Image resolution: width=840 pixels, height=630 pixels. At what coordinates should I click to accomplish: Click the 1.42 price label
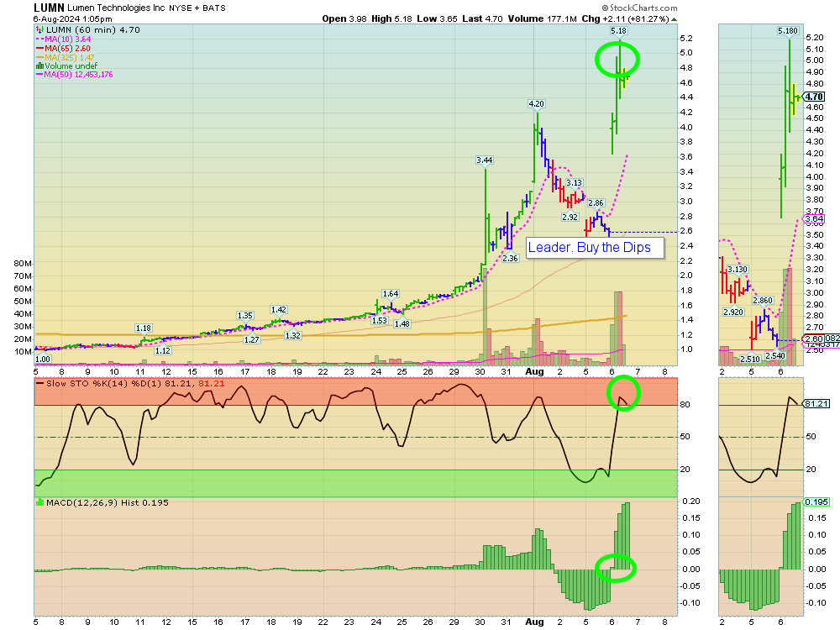coord(279,310)
